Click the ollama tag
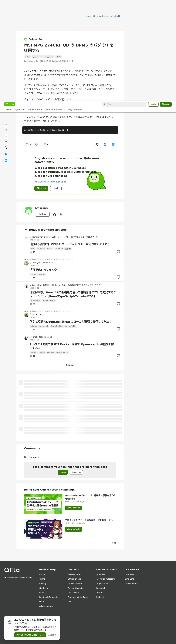Screen dimensions: 176x644 pos(34,326)
